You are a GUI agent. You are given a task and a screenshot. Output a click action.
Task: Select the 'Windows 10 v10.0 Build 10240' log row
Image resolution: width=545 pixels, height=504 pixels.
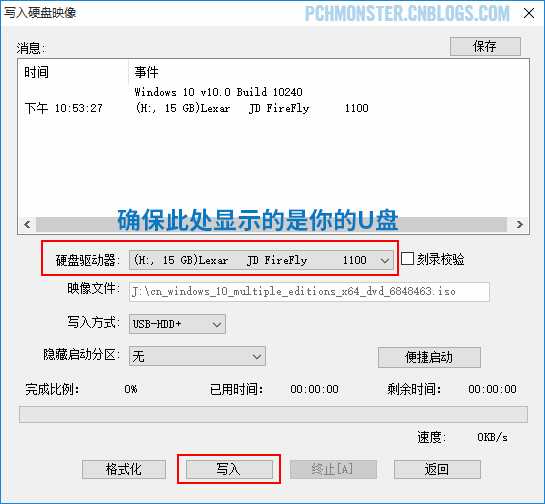pyautogui.click(x=219, y=92)
